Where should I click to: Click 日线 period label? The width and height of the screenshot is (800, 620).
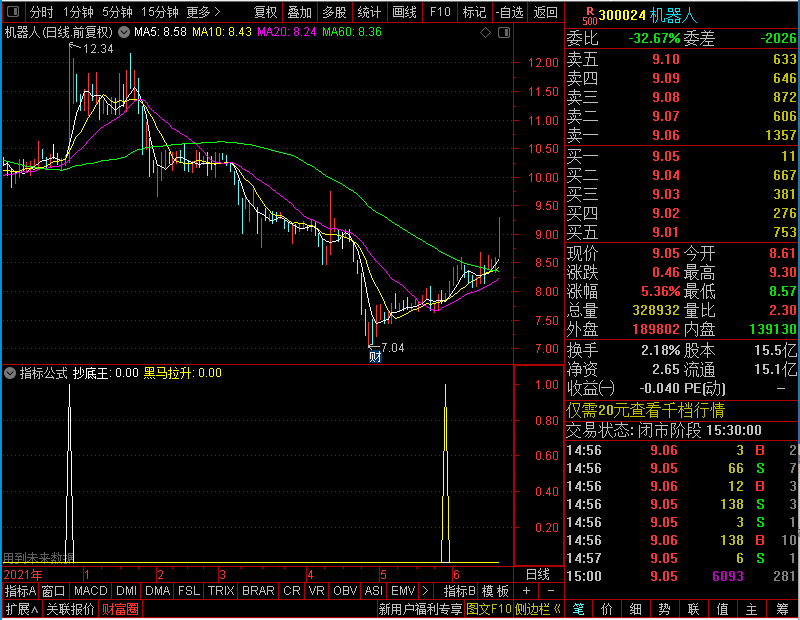click(538, 575)
